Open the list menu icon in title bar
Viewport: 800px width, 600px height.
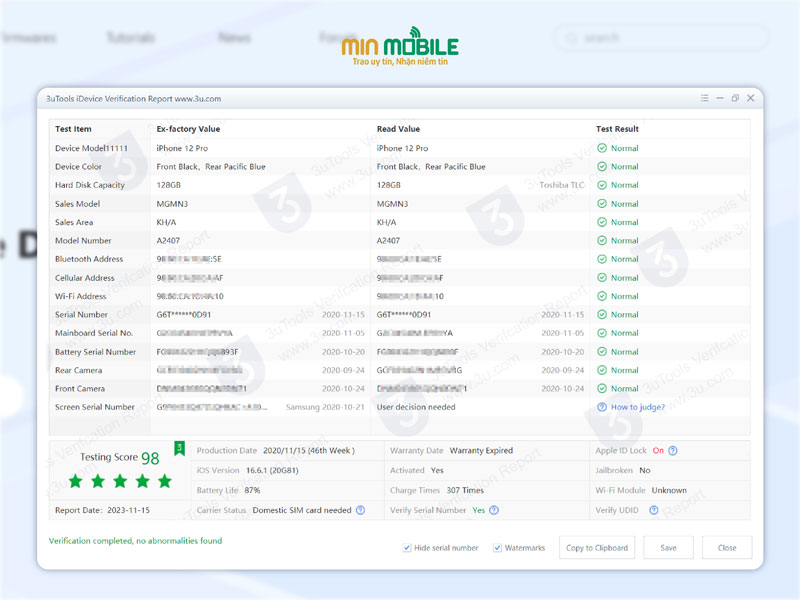[704, 98]
